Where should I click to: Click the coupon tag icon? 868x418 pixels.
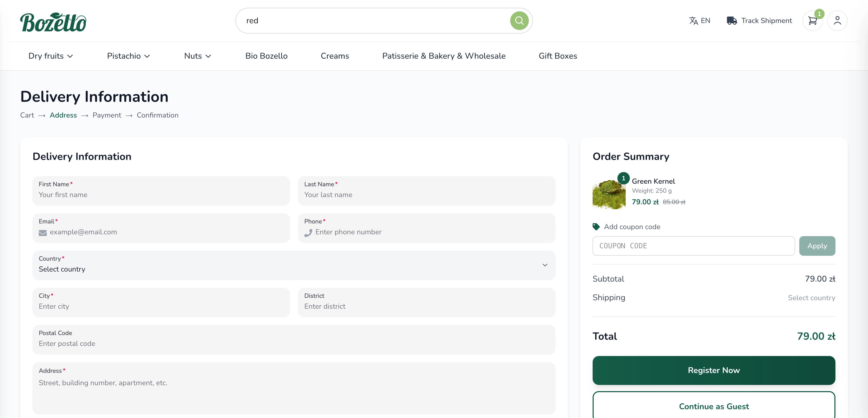[x=596, y=227]
